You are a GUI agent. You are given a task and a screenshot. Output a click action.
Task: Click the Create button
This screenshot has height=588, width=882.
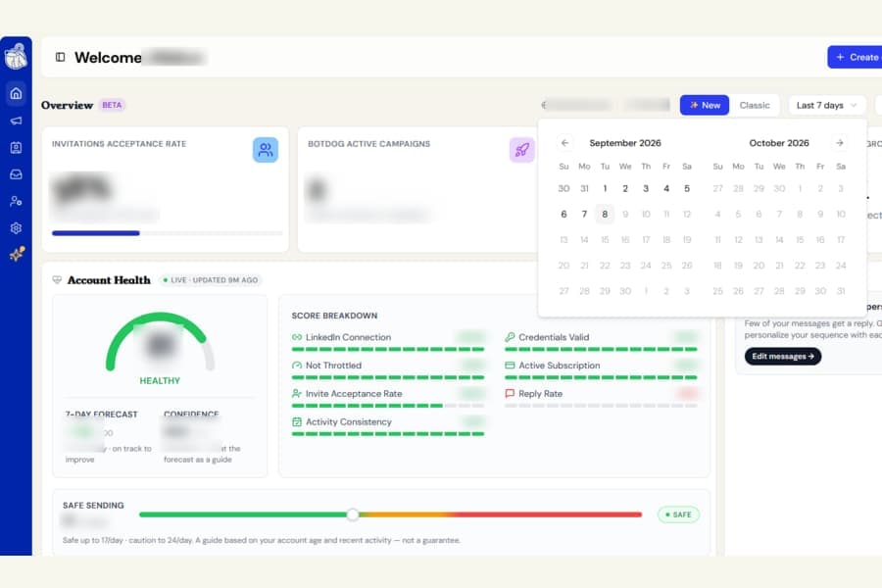coord(855,57)
